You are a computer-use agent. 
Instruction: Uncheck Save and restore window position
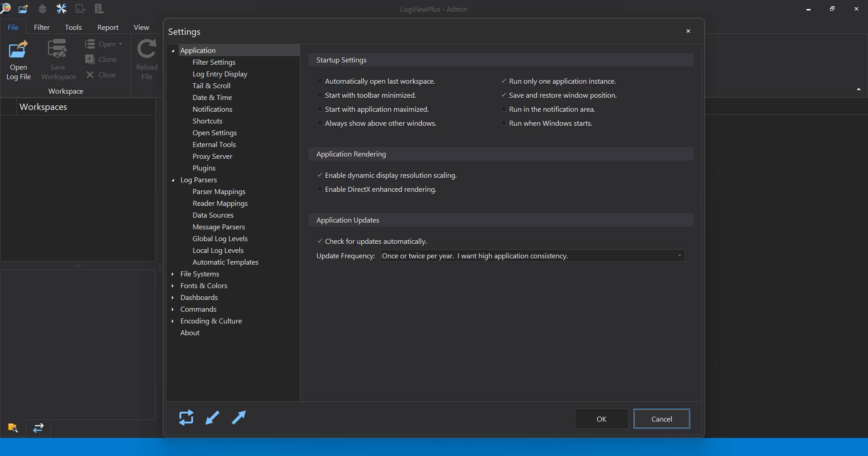504,95
